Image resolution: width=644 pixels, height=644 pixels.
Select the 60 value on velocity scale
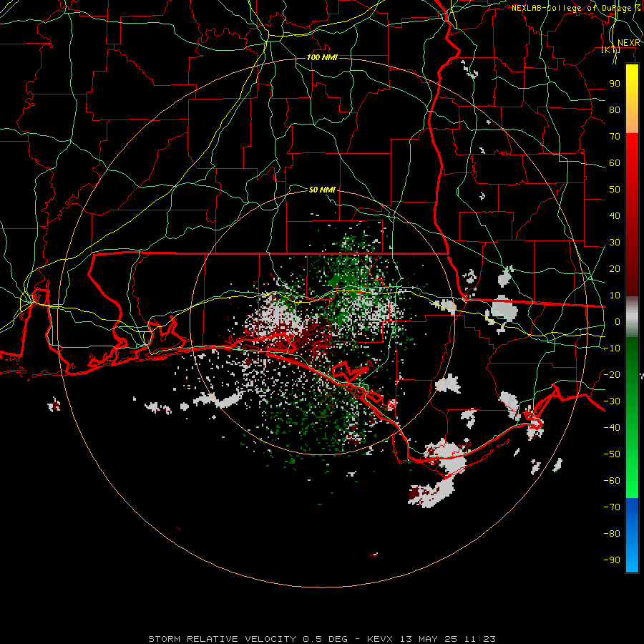(x=615, y=162)
